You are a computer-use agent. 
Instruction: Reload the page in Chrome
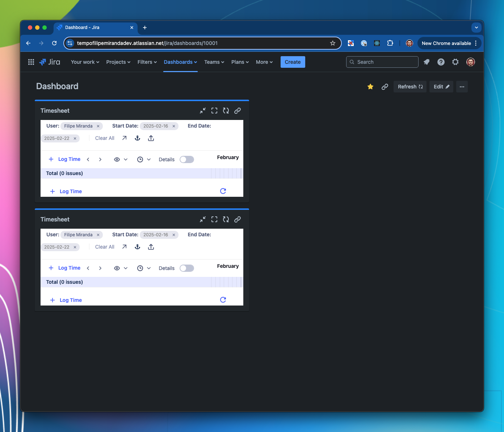coord(54,43)
